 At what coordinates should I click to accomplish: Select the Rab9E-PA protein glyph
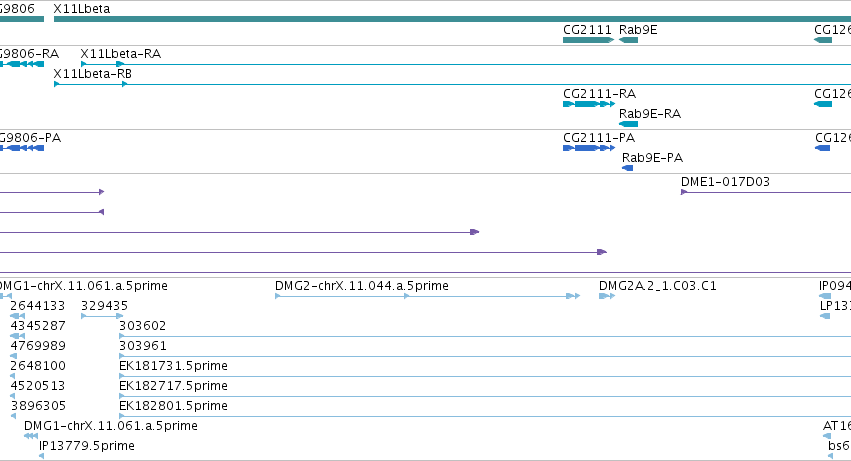(627, 168)
